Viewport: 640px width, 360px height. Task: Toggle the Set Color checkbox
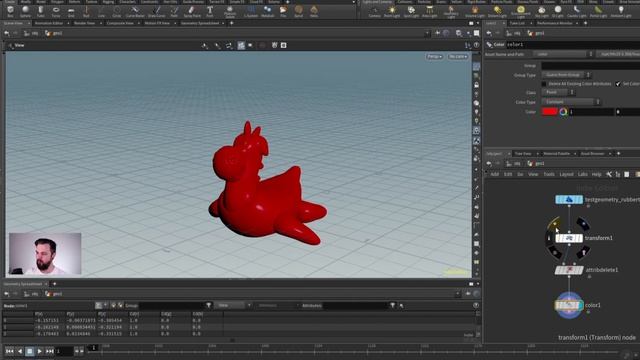point(618,84)
